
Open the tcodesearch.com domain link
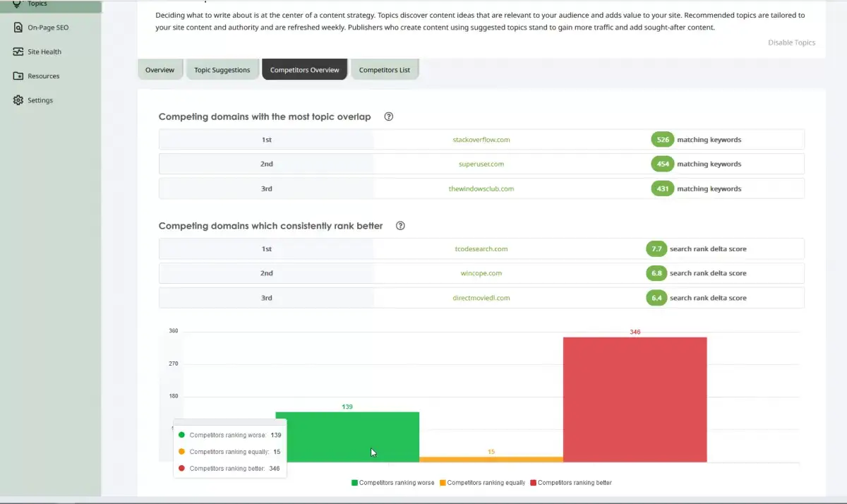(x=481, y=248)
